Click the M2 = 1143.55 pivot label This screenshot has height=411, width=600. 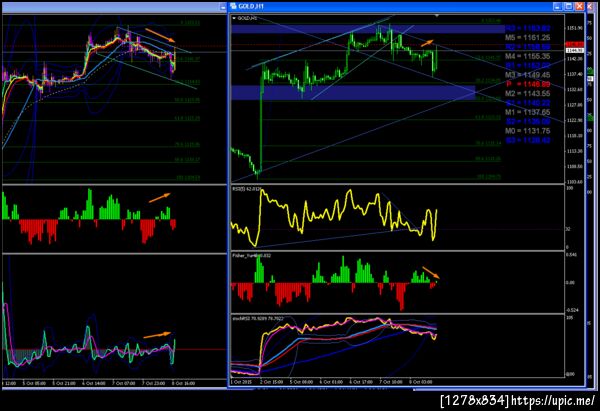pyautogui.click(x=528, y=93)
